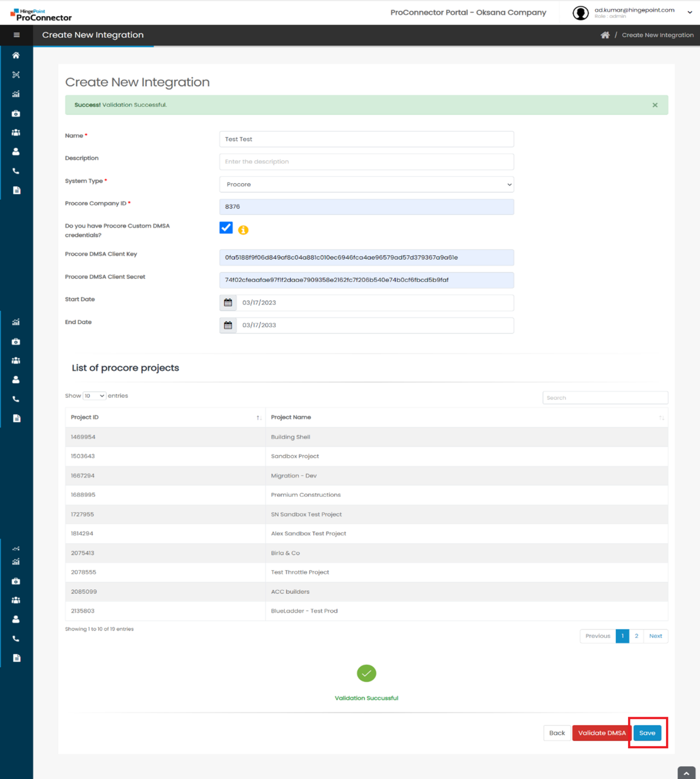Image resolution: width=700 pixels, height=779 pixels.
Task: Uncheck Procore Custom DMSA credentials checkbox
Action: [x=226, y=228]
